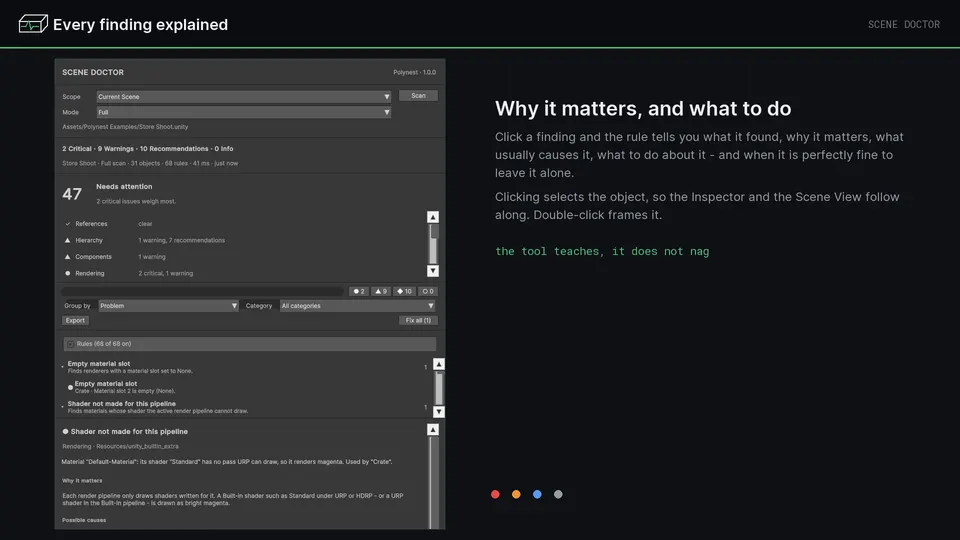
Task: Click the info filter showing 0
Action: pyautogui.click(x=427, y=291)
